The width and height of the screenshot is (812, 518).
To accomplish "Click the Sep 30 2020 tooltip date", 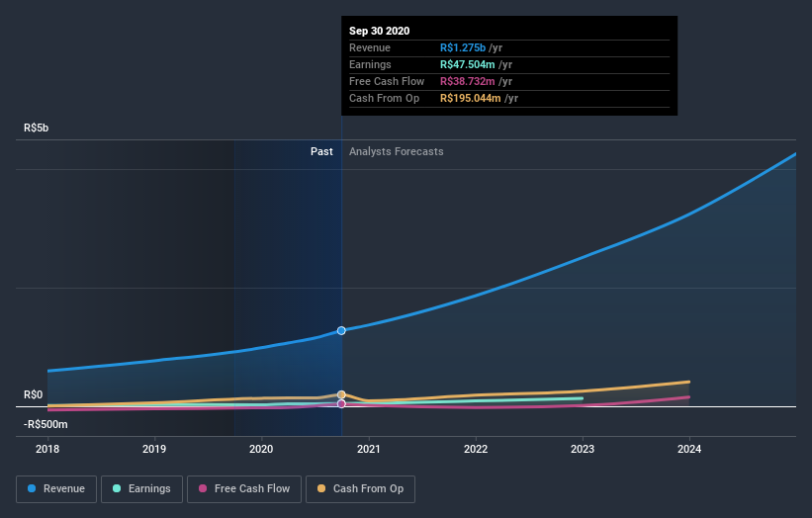I will (x=379, y=31).
